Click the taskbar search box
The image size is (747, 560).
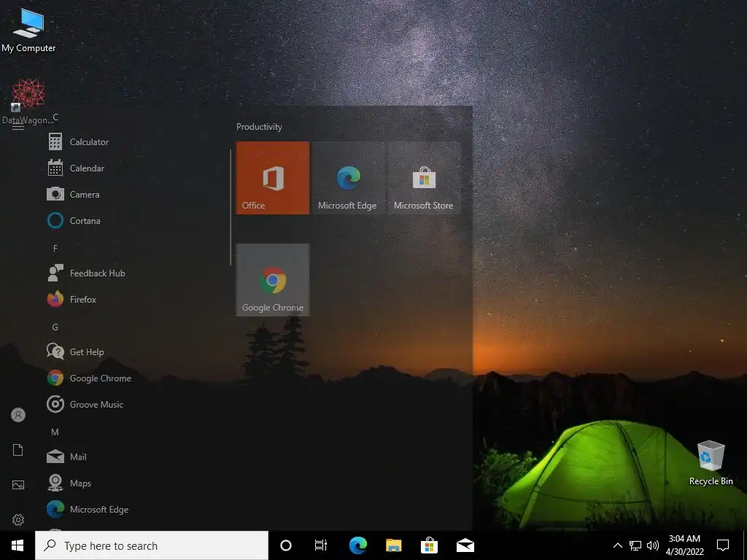tap(152, 545)
